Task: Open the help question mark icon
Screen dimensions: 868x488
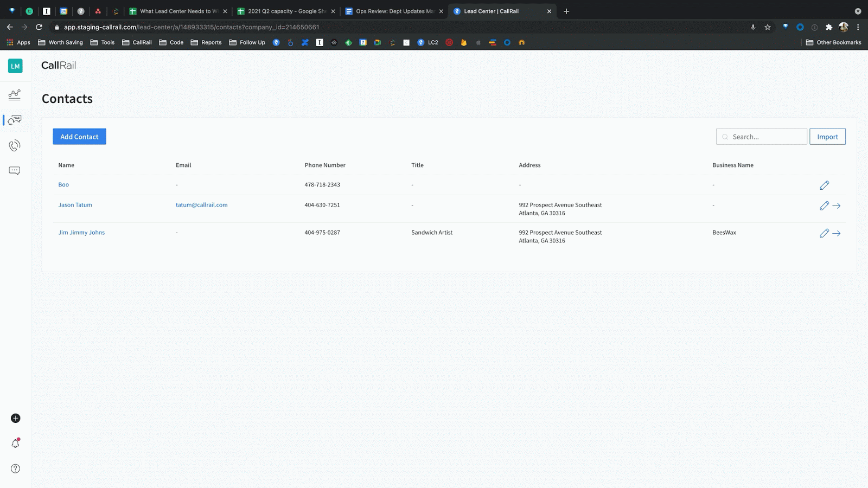Action: click(x=15, y=468)
